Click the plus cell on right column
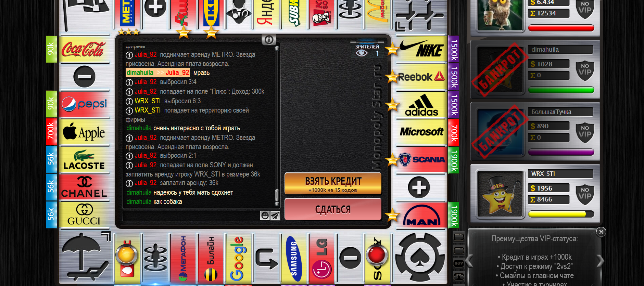 [x=419, y=187]
